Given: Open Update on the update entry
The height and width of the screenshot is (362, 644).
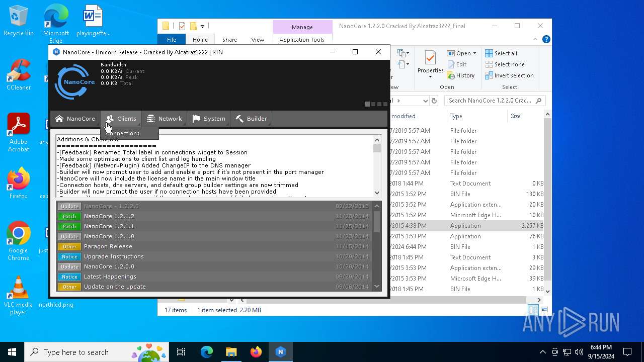Looking at the screenshot, I should click(214, 287).
